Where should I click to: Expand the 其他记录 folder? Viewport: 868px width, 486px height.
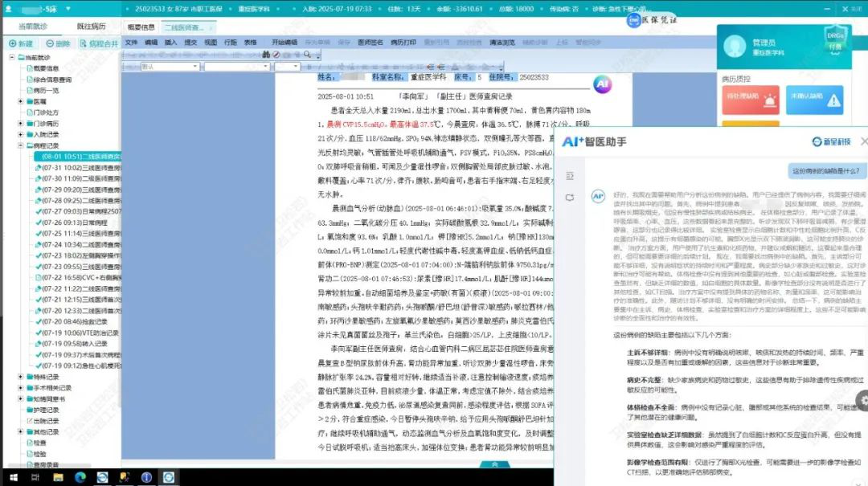click(x=20, y=431)
